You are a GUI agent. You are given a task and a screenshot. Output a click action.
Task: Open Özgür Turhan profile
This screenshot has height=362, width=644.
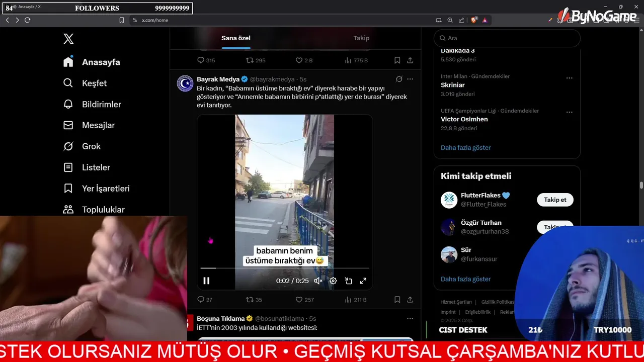pos(481,223)
